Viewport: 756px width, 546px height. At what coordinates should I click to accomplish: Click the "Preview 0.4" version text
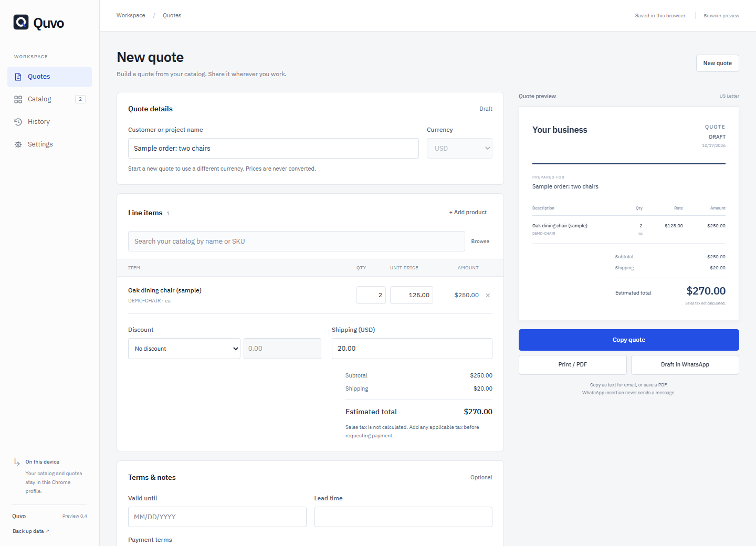tap(75, 516)
